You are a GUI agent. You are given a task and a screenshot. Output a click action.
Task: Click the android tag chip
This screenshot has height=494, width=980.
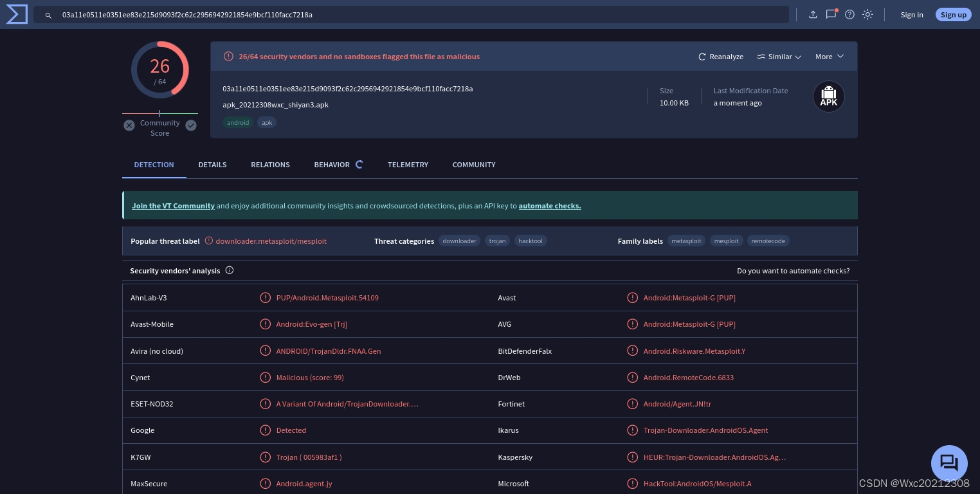238,122
